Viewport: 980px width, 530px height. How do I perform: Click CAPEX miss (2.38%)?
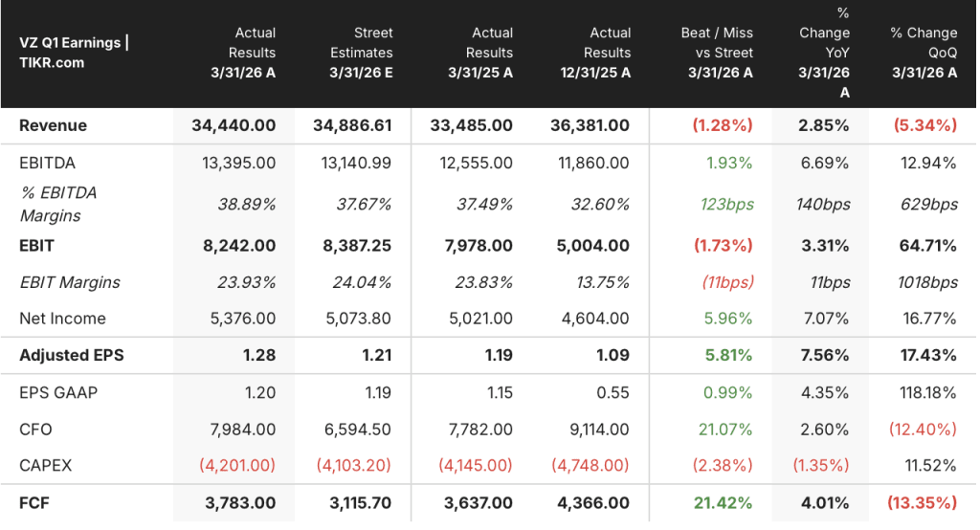pos(723,466)
